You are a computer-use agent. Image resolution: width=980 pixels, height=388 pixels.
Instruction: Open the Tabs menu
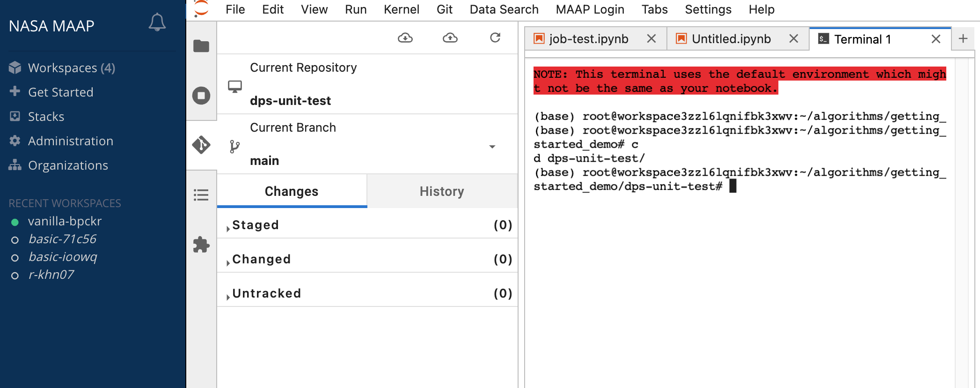click(x=654, y=9)
